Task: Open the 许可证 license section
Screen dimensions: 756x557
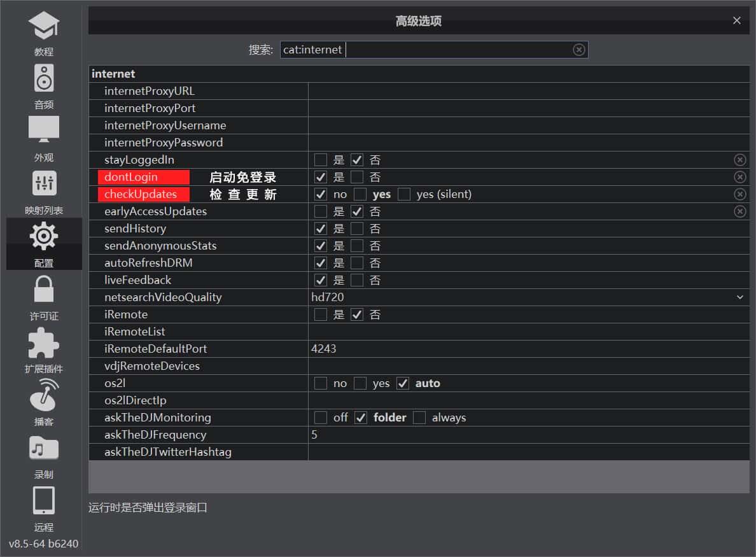Action: [x=44, y=297]
